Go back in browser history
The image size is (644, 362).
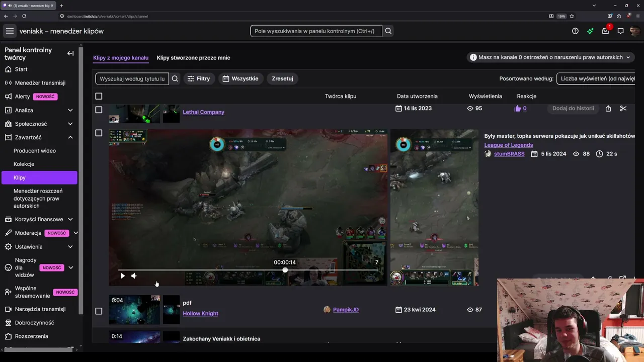[6, 16]
